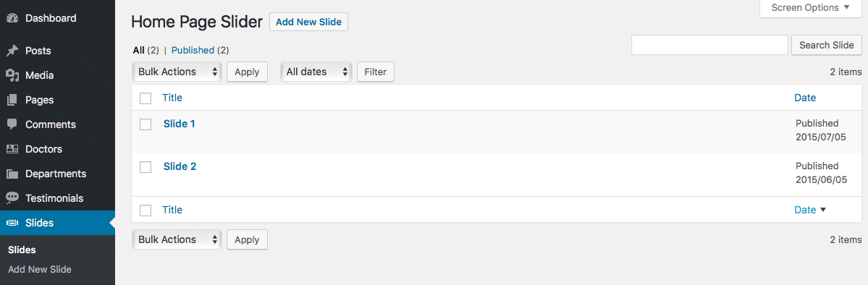Focus the Search Slide text field

[x=709, y=46]
